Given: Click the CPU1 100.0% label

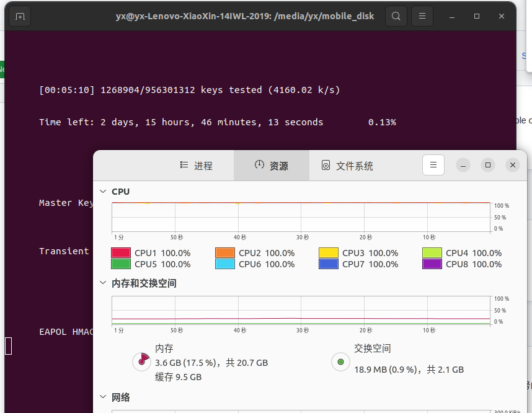Looking at the screenshot, I should [162, 253].
